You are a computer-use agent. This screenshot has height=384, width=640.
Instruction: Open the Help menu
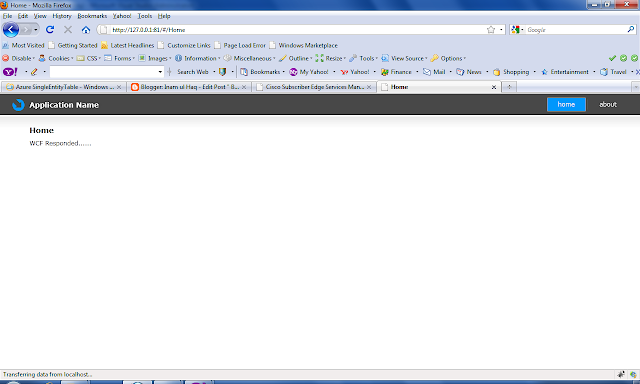point(164,16)
